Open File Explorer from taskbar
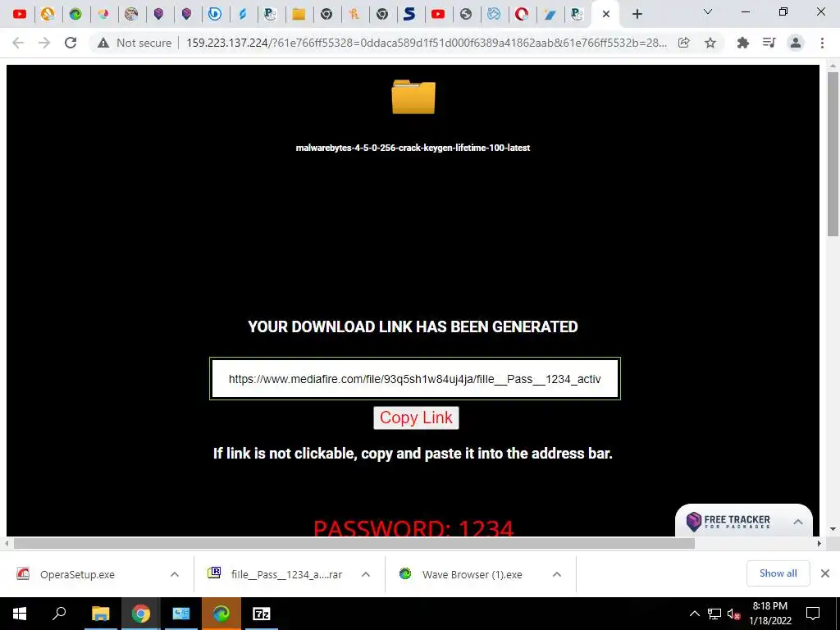Image resolution: width=840 pixels, height=630 pixels. (x=100, y=614)
